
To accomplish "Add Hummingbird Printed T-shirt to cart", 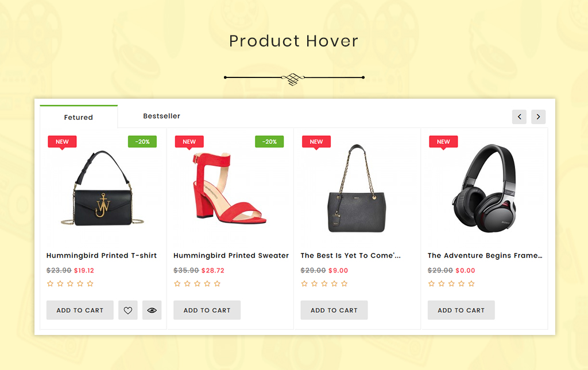I will [80, 310].
